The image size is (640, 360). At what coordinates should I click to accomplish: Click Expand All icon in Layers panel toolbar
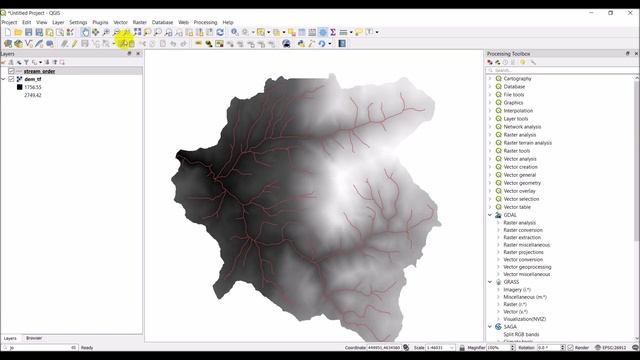[x=47, y=62]
